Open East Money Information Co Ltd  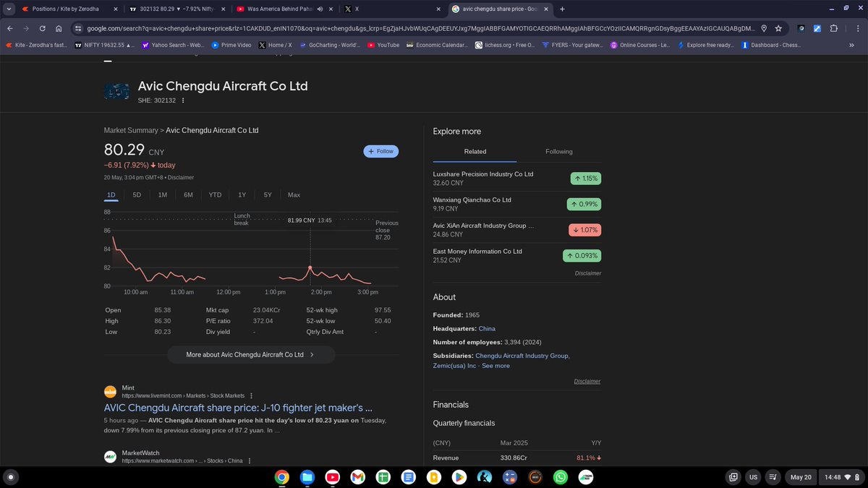[x=517, y=255]
